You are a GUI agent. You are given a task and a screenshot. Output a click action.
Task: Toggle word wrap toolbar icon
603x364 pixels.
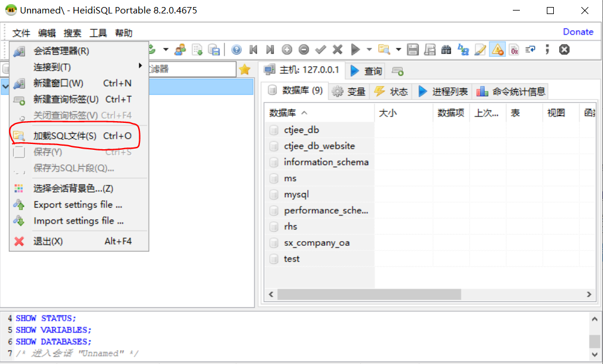pyautogui.click(x=531, y=50)
